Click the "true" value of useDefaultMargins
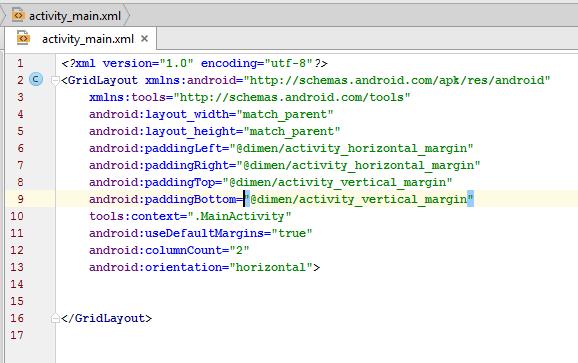This screenshot has height=363, width=578. 292,233
